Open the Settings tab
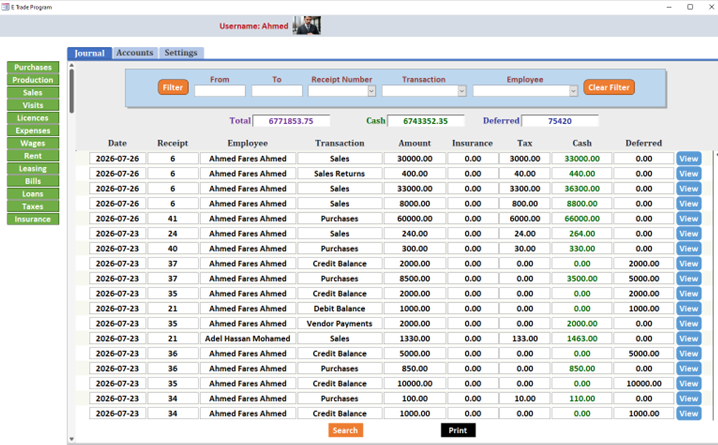 tap(181, 53)
